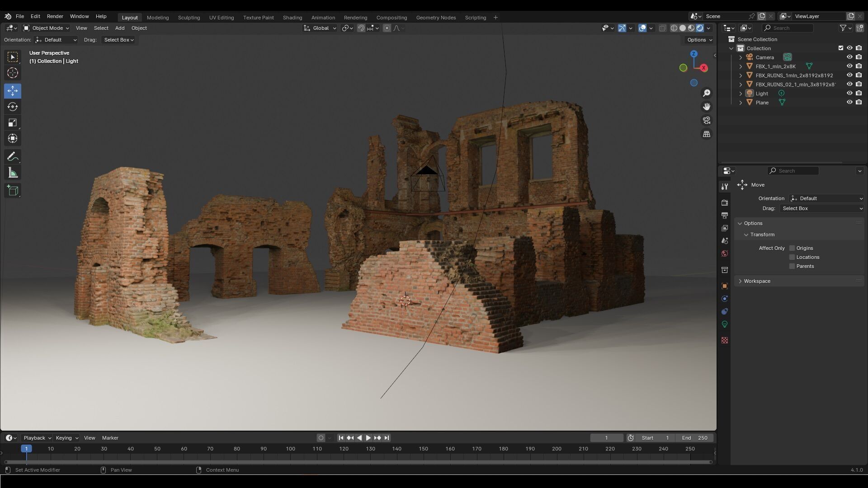Select the Add Cube tool
The width and height of the screenshot is (868, 488).
click(13, 191)
